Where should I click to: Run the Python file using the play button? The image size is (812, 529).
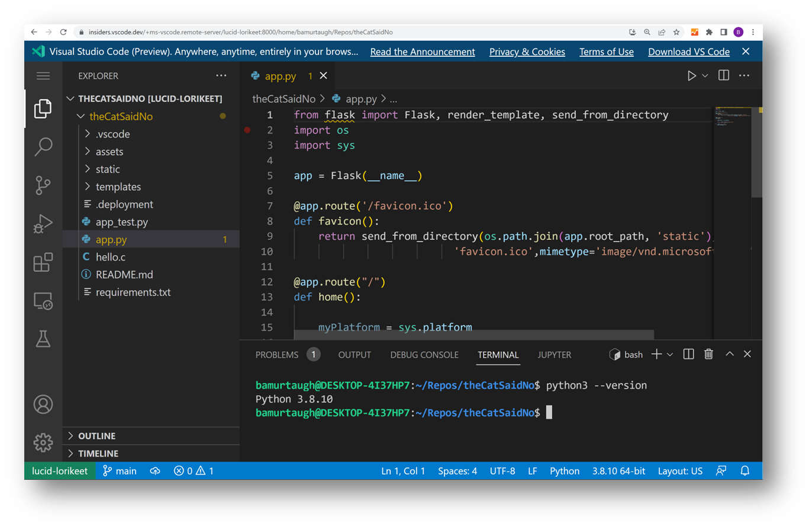click(691, 75)
